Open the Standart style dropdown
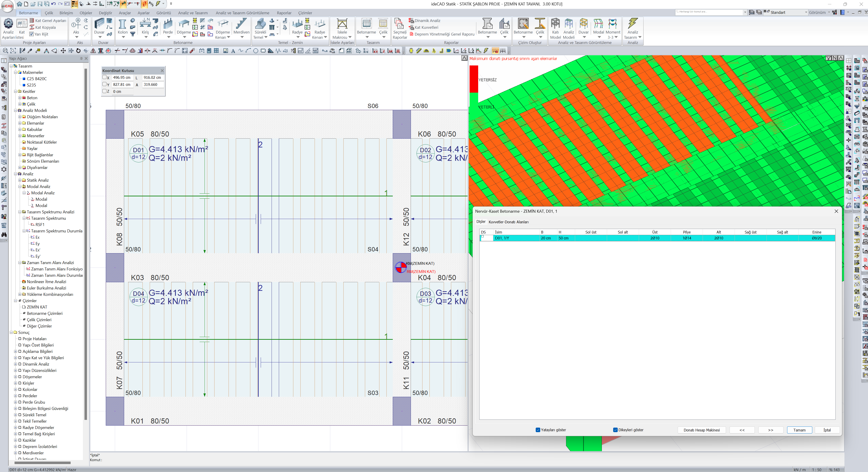868x472 pixels. tap(806, 12)
